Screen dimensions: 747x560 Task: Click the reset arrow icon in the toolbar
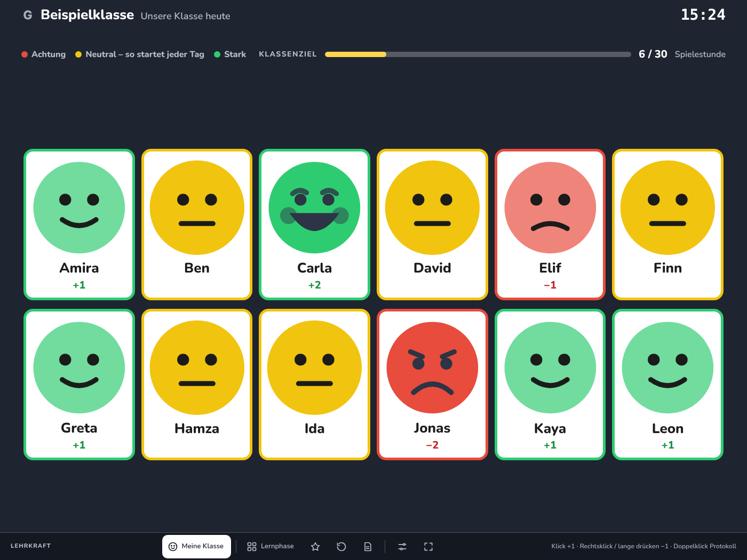(341, 547)
